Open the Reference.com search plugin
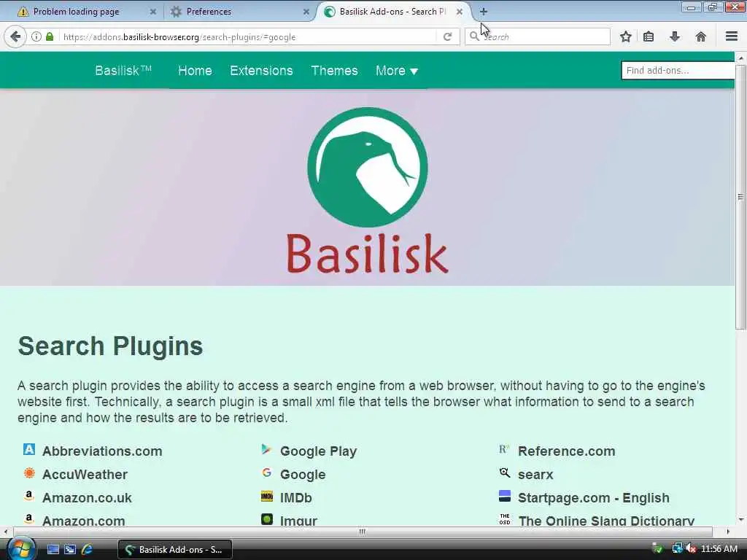Screen dimensions: 747x560 566,451
